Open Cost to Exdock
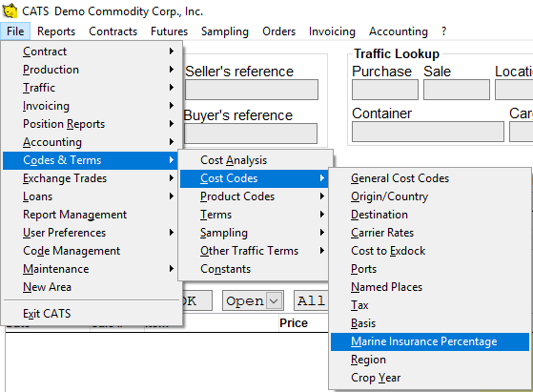Image resolution: width=533 pixels, height=392 pixels. click(430, 251)
